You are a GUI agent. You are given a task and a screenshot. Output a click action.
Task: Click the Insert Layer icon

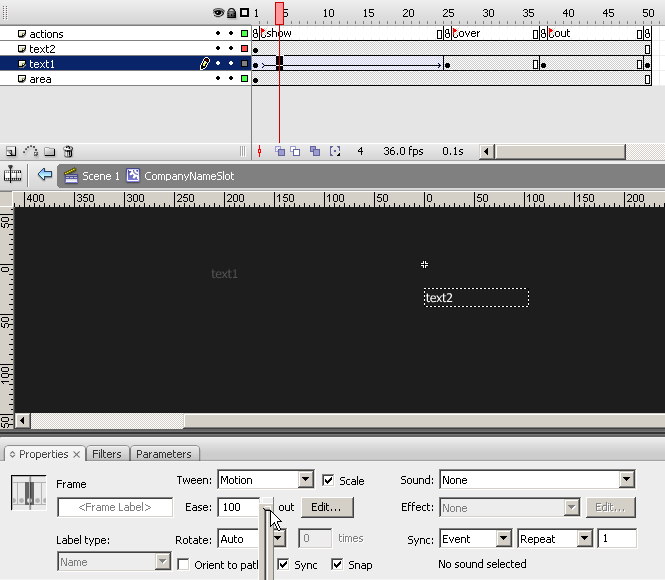[11, 152]
